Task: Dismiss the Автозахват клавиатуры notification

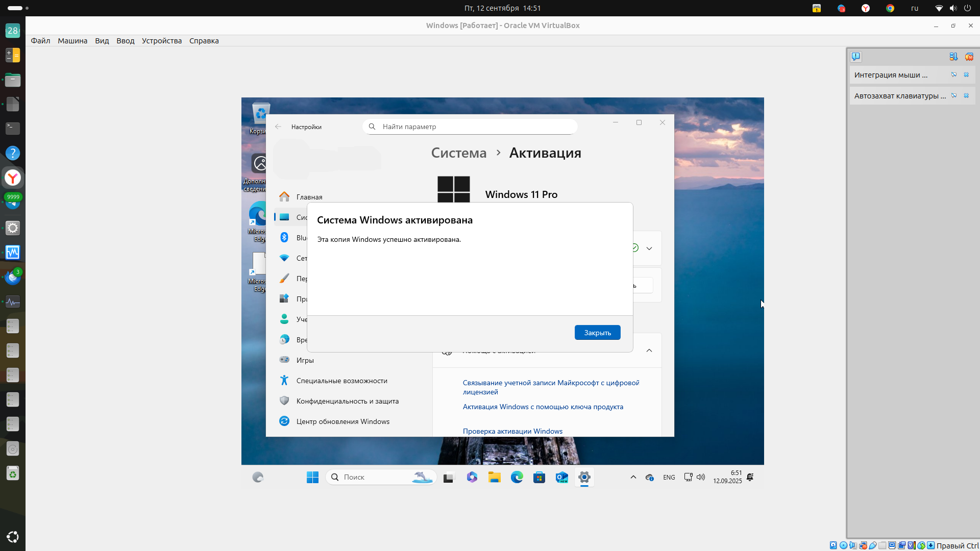Action: click(x=966, y=95)
